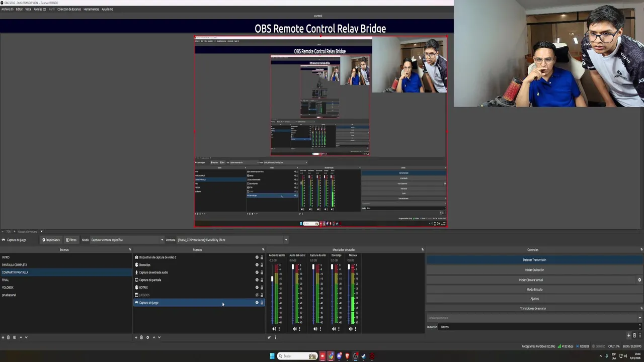Open the Editar menu
The image size is (644, 362).
[x=19, y=9]
